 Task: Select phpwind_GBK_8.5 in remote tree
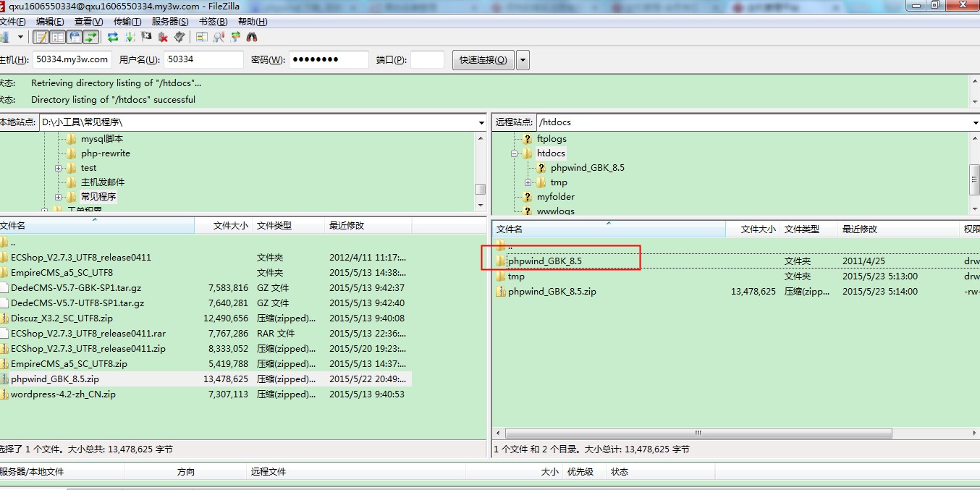(x=588, y=168)
